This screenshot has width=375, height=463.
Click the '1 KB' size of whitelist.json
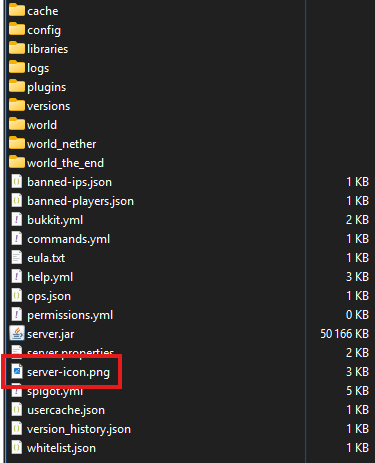357,448
